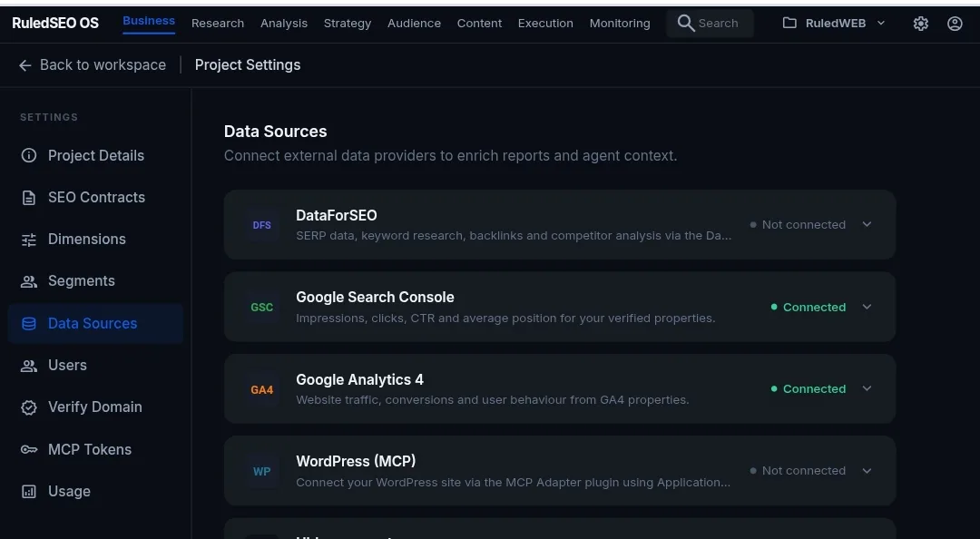The image size is (980, 539).
Task: Go back to workspace link
Action: click(93, 65)
